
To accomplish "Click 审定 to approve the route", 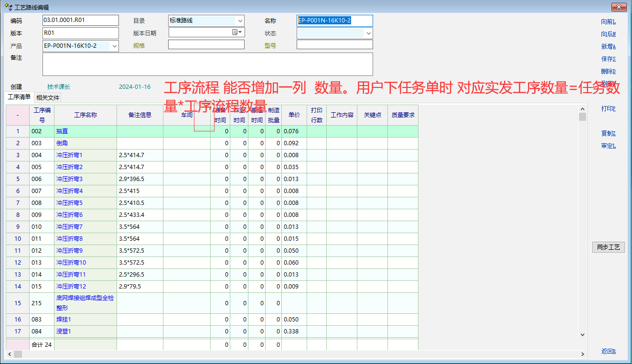I will (x=608, y=146).
